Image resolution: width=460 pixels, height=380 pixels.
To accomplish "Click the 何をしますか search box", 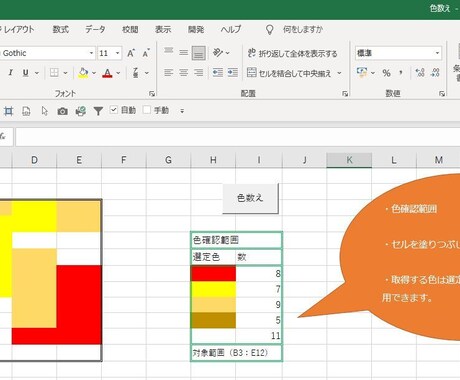I will pyautogui.click(x=303, y=30).
